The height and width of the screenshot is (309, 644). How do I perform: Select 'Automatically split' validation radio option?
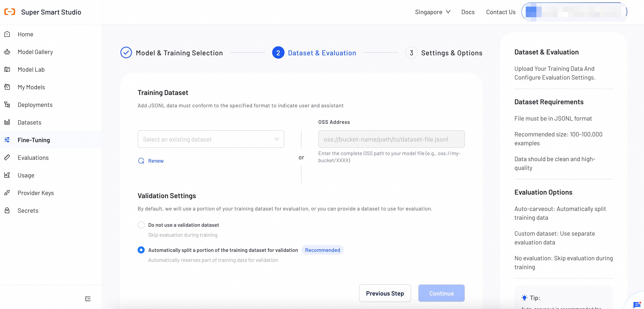(141, 250)
